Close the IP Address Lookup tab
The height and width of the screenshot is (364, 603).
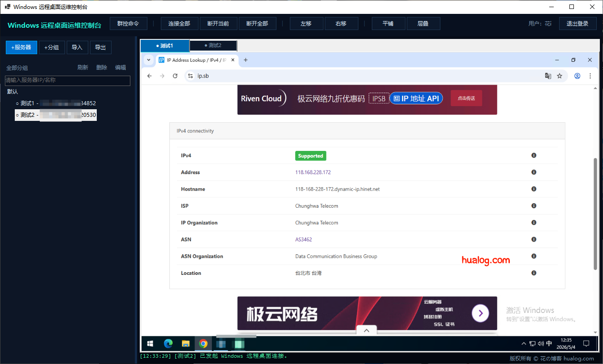click(233, 60)
